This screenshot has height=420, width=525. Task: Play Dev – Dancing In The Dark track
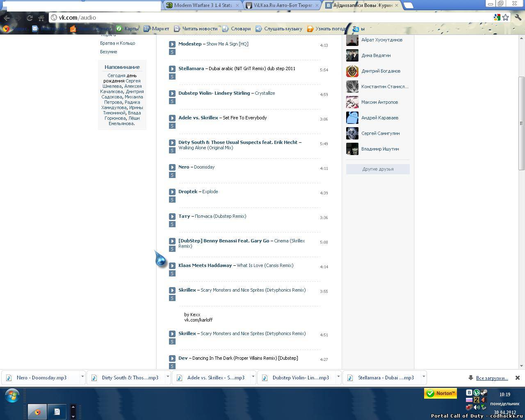[x=172, y=358]
